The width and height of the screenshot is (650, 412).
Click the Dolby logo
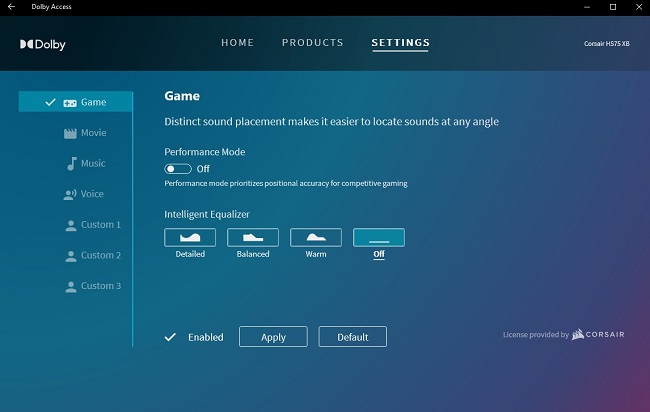click(x=43, y=44)
